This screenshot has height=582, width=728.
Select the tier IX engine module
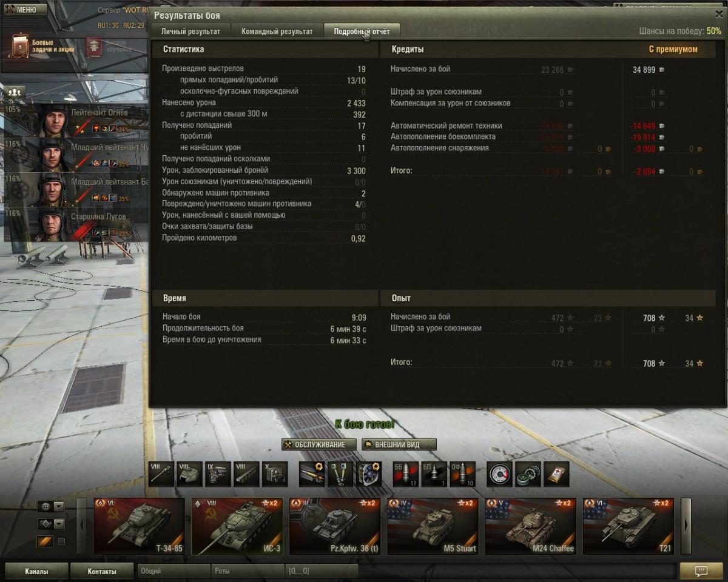pyautogui.click(x=218, y=474)
